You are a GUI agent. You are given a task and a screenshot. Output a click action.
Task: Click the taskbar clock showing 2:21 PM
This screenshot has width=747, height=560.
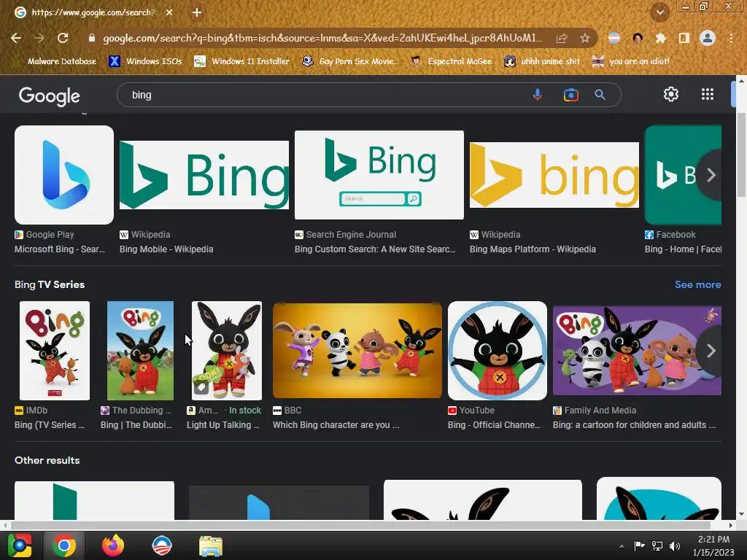coord(713,545)
